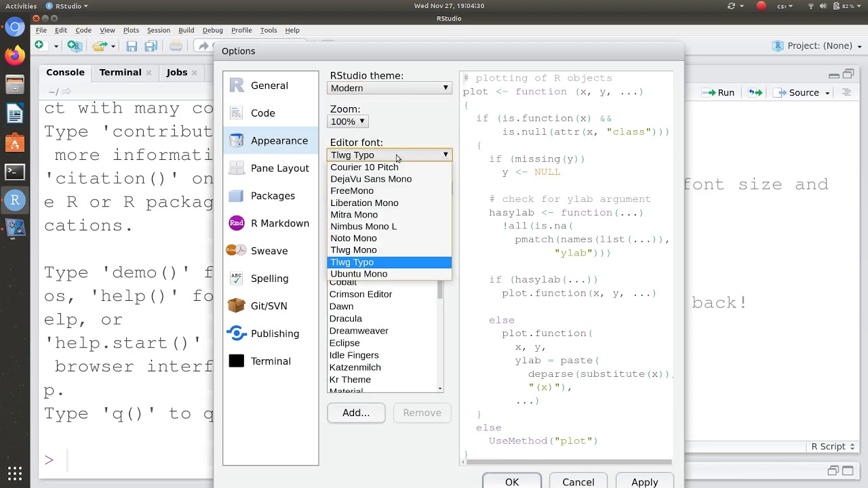Save the current document with the floppy icon
This screenshot has width=868, height=488.
pos(132,45)
